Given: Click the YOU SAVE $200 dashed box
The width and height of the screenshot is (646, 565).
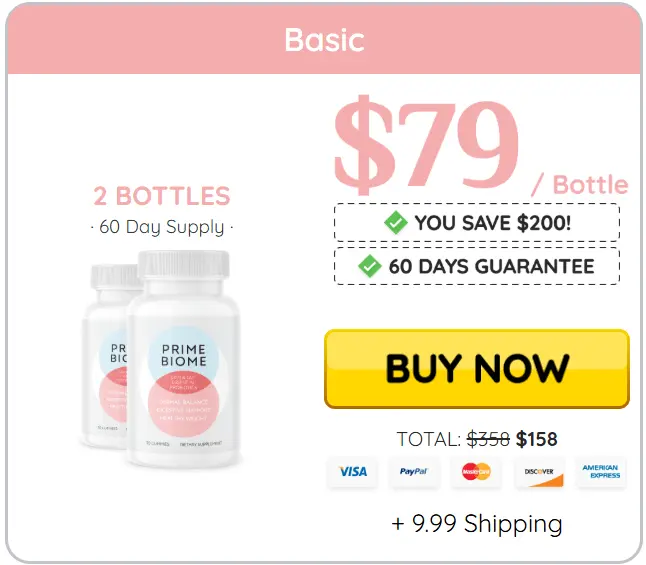Looking at the screenshot, I should [477, 223].
